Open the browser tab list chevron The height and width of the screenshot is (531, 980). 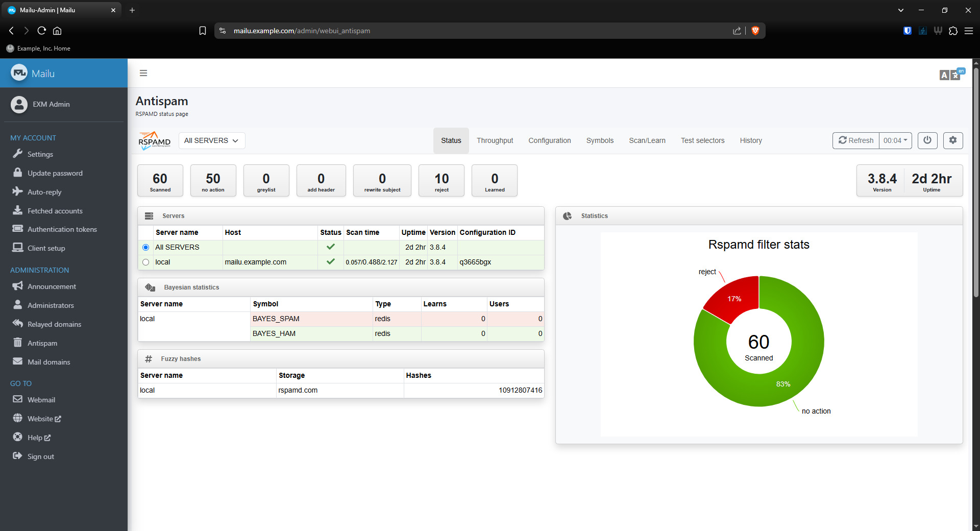tap(900, 10)
